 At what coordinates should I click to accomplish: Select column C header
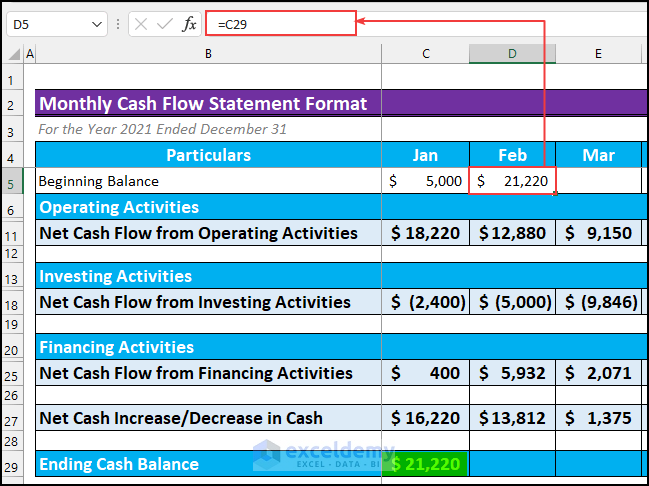coord(425,54)
